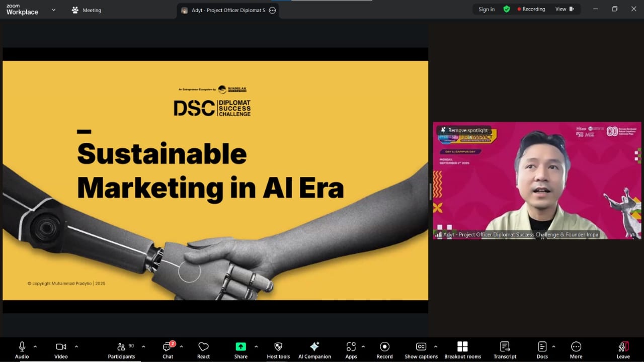This screenshot has width=644, height=362.
Task: Open the React emoji heart icon
Action: tap(203, 347)
